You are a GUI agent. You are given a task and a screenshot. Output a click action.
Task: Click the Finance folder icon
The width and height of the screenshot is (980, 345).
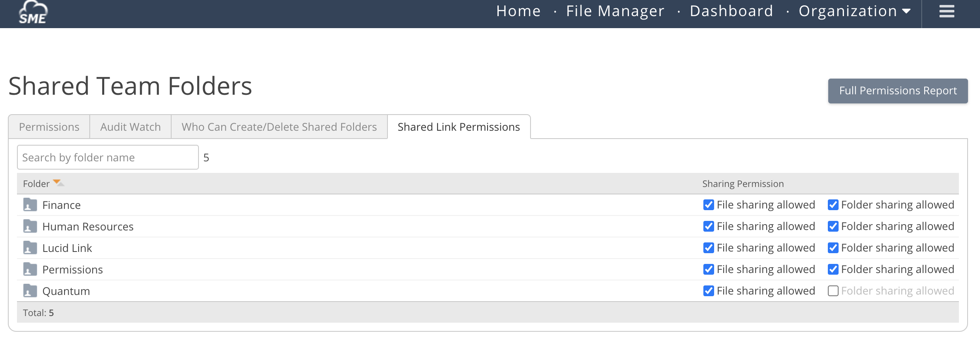(x=30, y=205)
